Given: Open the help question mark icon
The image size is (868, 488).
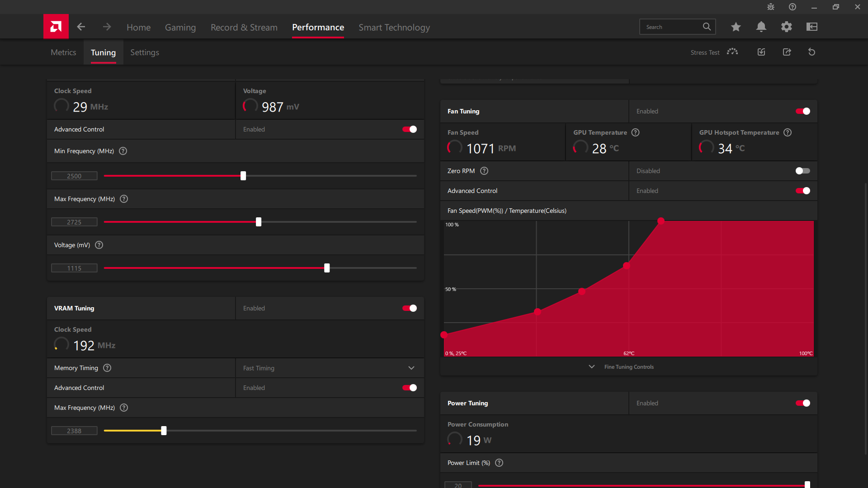Looking at the screenshot, I should 793,7.
